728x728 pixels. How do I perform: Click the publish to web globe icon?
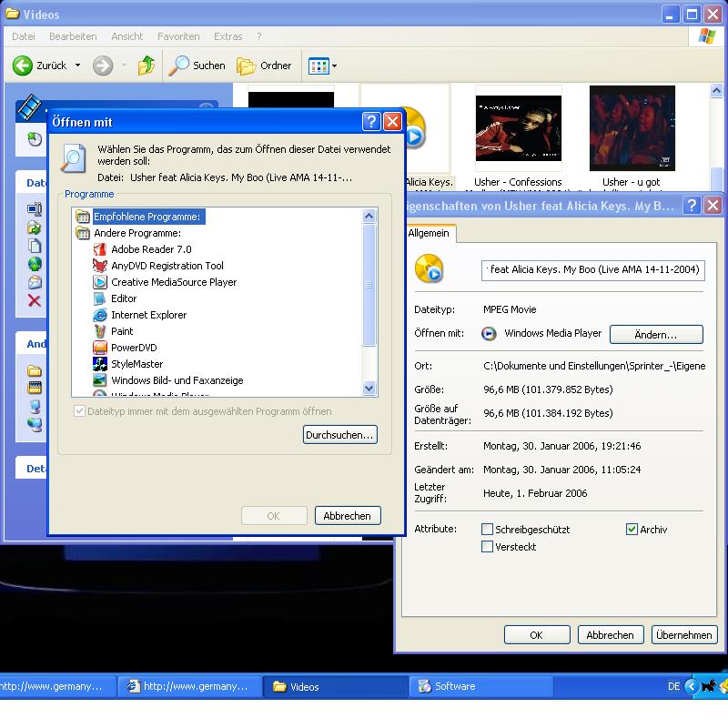(x=35, y=264)
